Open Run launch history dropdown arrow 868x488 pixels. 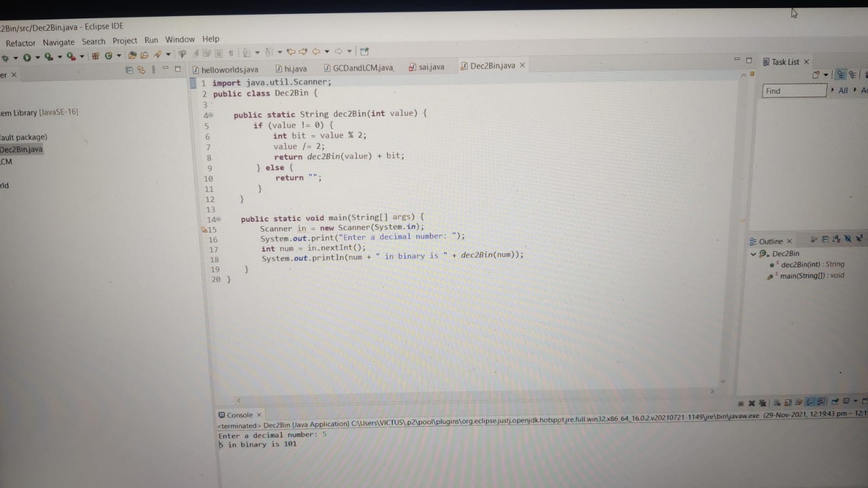tap(37, 58)
